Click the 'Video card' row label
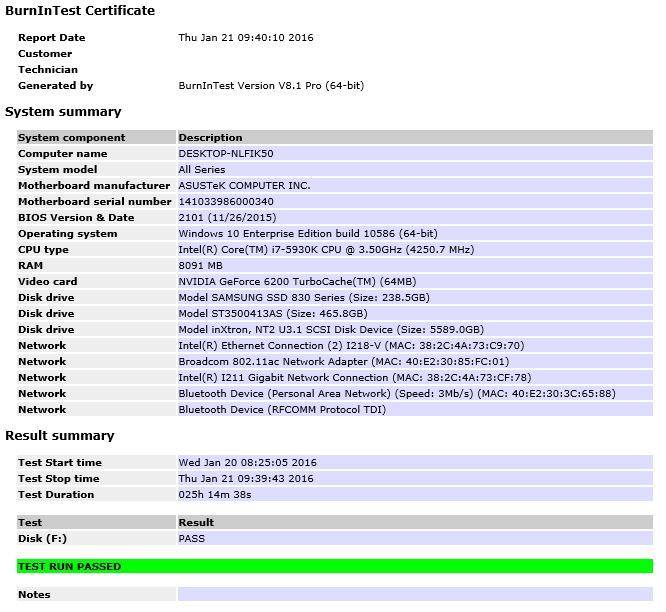Viewport: 666px width, 612px height. tap(48, 282)
